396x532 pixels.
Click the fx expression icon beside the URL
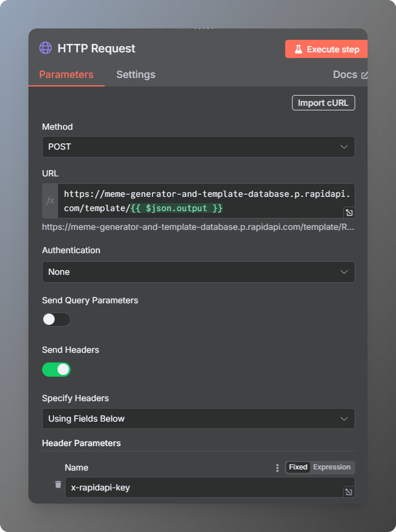(50, 200)
